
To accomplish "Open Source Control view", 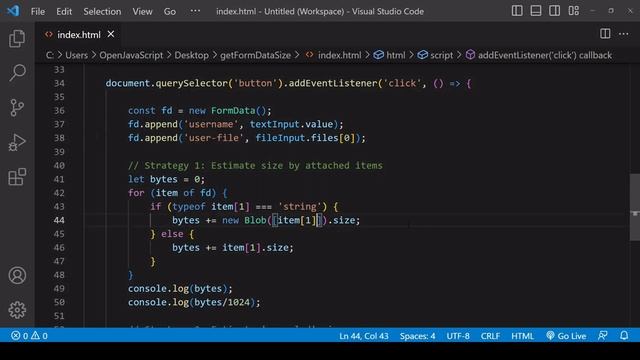I will click(17, 108).
